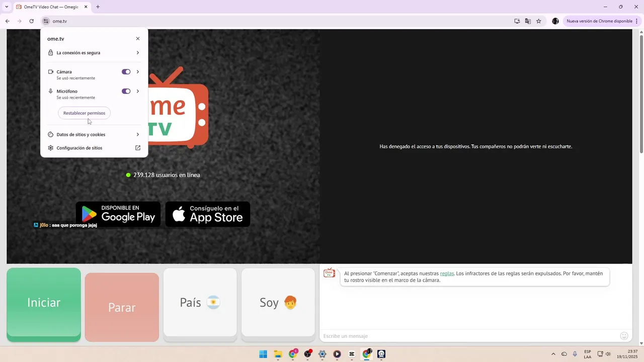Image resolution: width=644 pixels, height=362 pixels.
Task: Click the translate page icon
Action: point(528,21)
